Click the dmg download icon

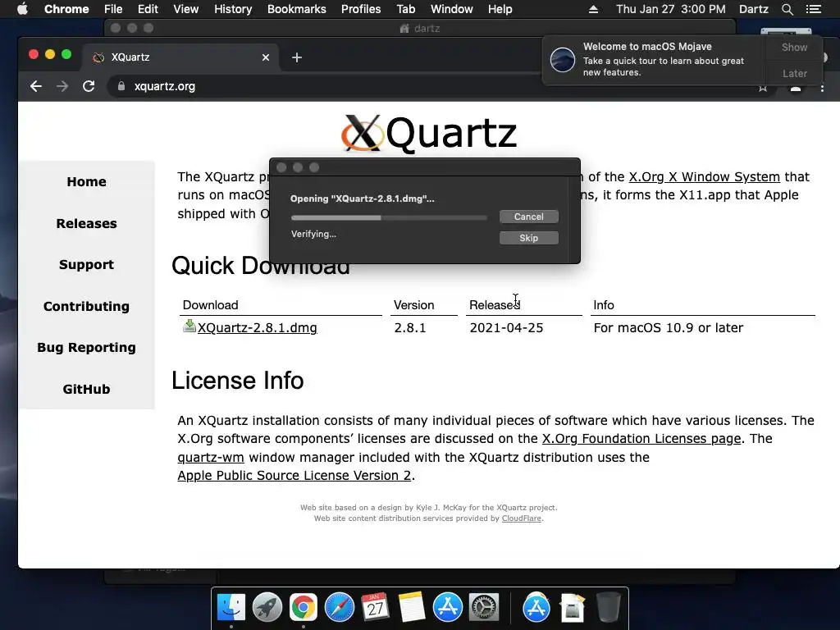[189, 326]
